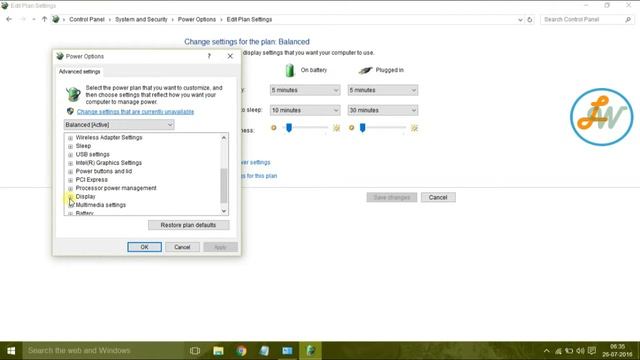Open On battery sleep 10 minutes dropdown

[305, 110]
